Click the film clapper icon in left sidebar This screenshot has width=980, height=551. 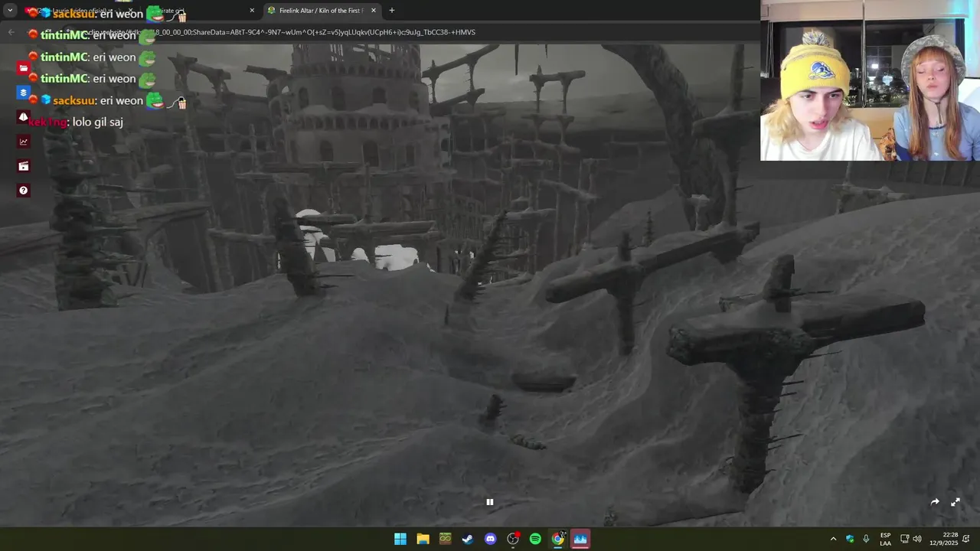tap(24, 166)
